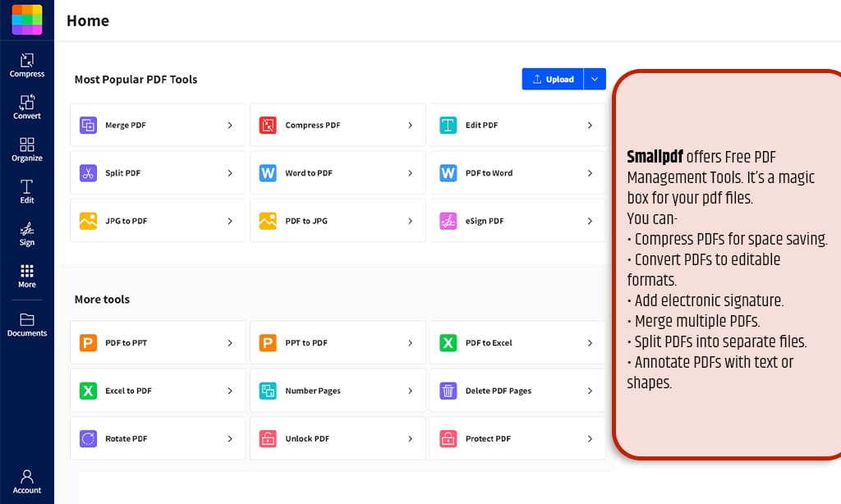Click the Number Pages icon

[x=268, y=391]
